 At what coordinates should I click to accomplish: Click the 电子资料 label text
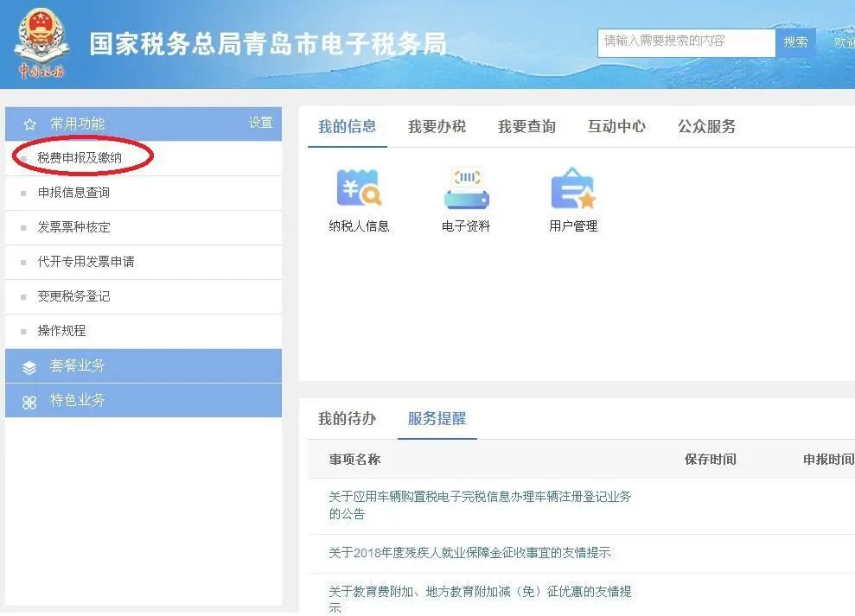[466, 226]
